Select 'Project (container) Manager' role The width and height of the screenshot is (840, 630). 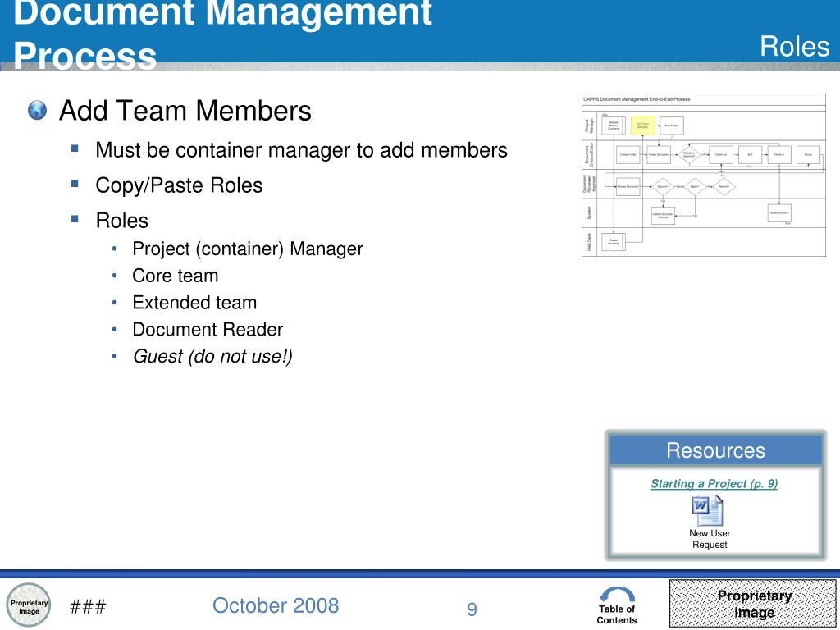[248, 249]
